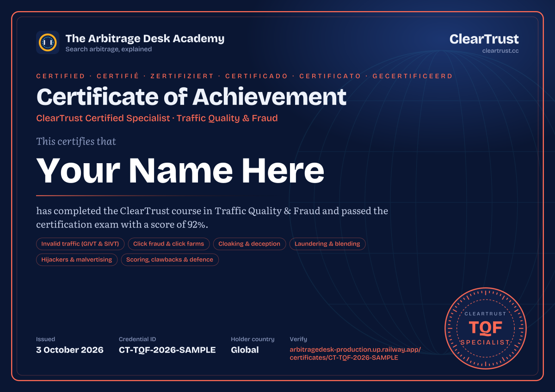
Task: Click the "Issued" label
Action: 45,339
